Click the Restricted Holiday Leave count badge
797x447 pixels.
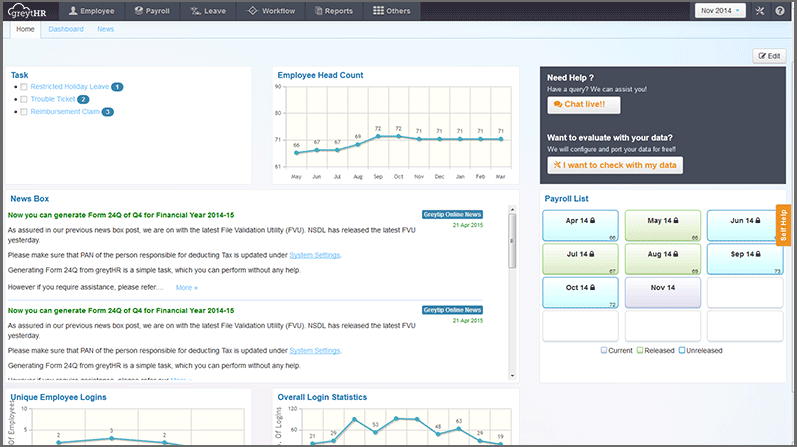pos(117,87)
